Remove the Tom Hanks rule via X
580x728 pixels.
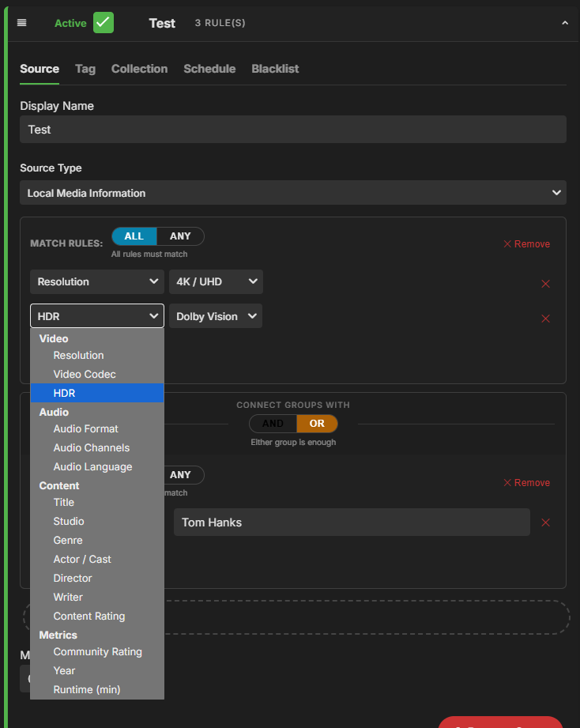tap(544, 522)
